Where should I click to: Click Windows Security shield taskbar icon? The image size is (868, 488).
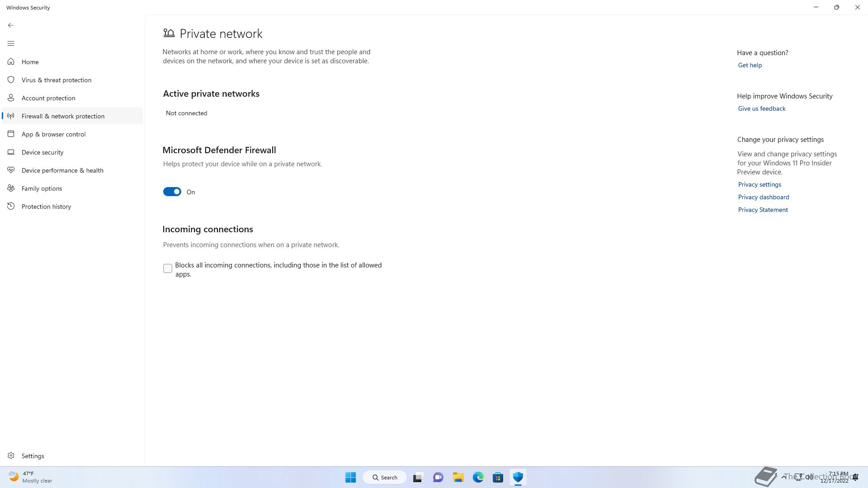tap(518, 477)
